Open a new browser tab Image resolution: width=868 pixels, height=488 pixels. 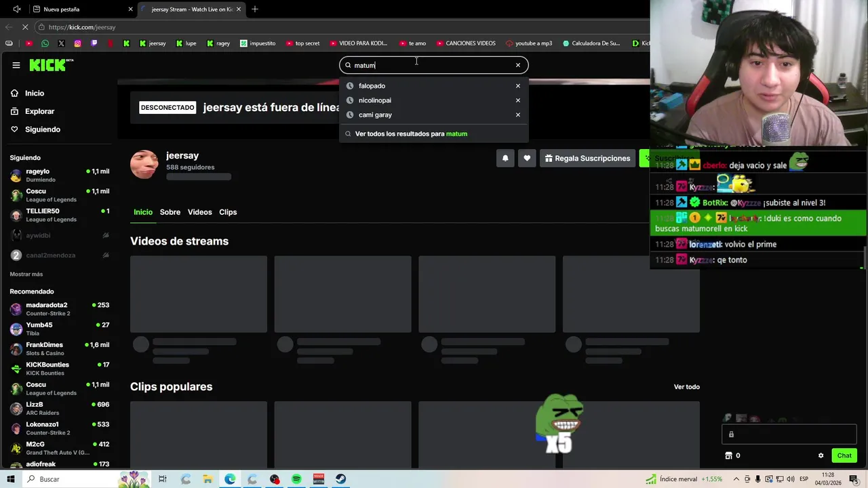(255, 9)
